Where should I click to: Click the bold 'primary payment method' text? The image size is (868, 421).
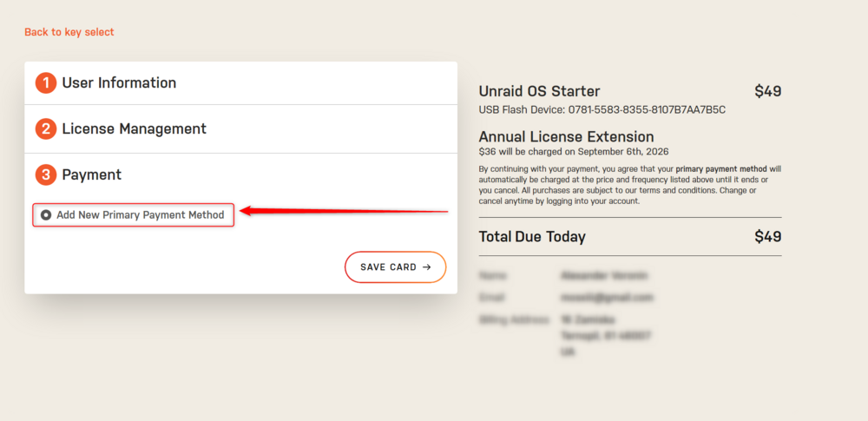coord(721,169)
